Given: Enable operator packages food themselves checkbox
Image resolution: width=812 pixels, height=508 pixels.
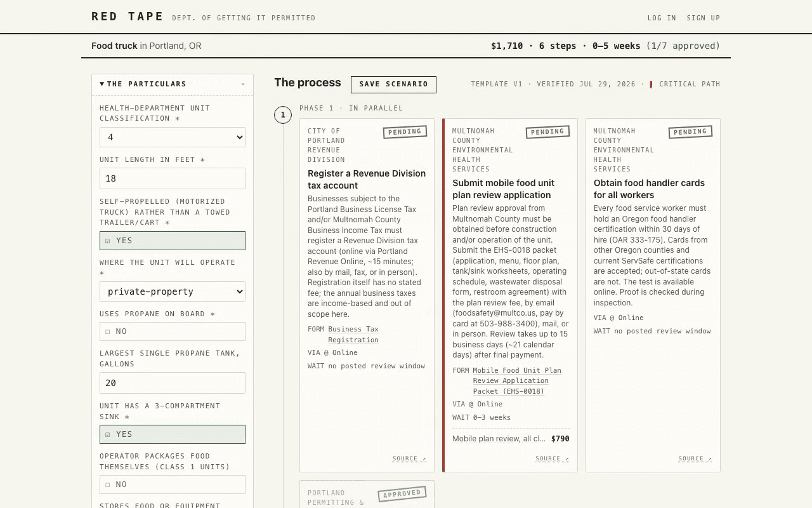Looking at the screenshot, I should click(x=173, y=485).
